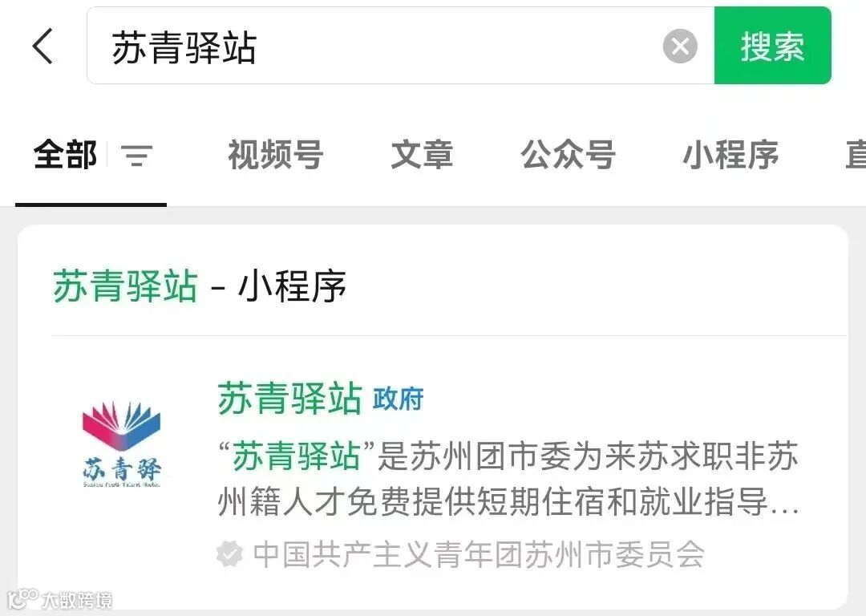Click the highlighted 苏青驿站 text in description
Image resolution: width=866 pixels, height=616 pixels.
click(x=296, y=456)
